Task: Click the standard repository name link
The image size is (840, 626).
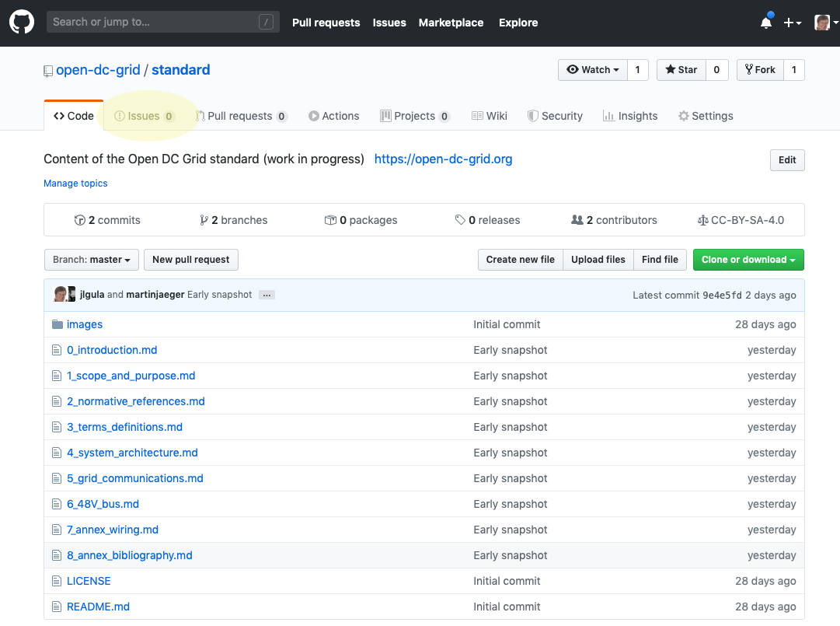Action: 180,70
